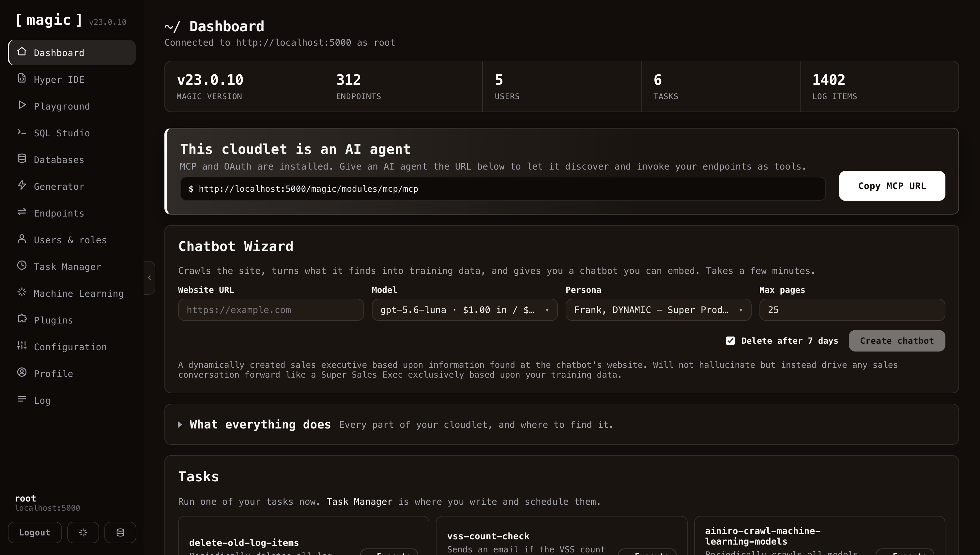Screen dimensions: 980x555
Task: Click the sparkle icon button beside Logout
Action: pos(83,532)
